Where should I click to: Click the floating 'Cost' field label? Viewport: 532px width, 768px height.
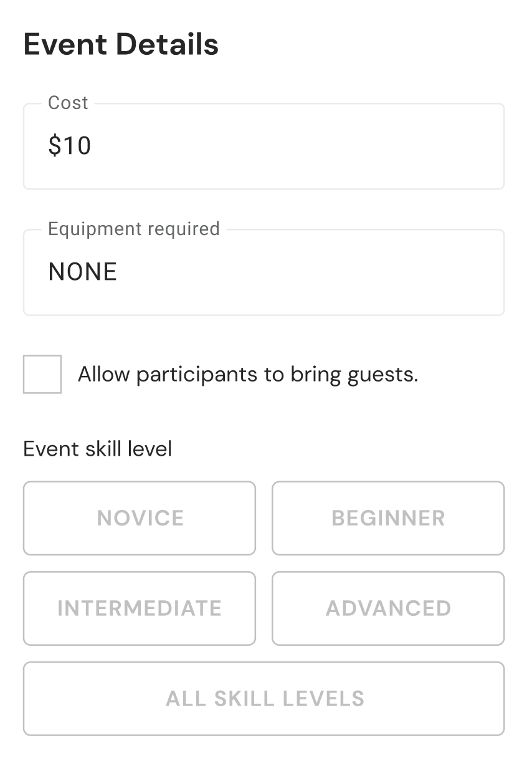68,103
